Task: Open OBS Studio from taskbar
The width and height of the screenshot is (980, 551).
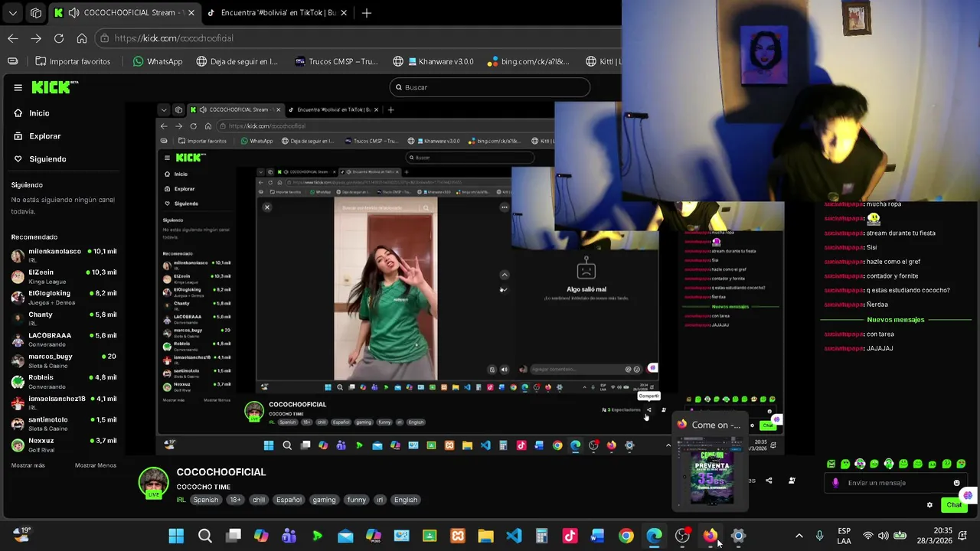Action: pyautogui.click(x=682, y=536)
